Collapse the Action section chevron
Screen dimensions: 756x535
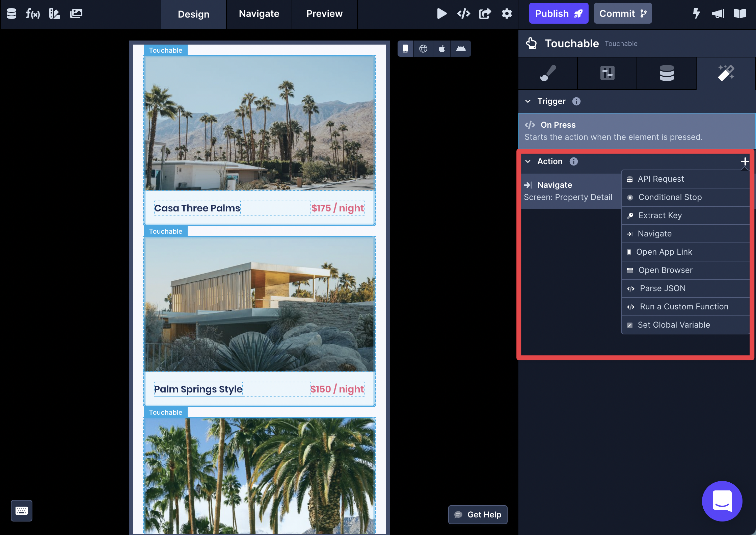[x=528, y=161]
